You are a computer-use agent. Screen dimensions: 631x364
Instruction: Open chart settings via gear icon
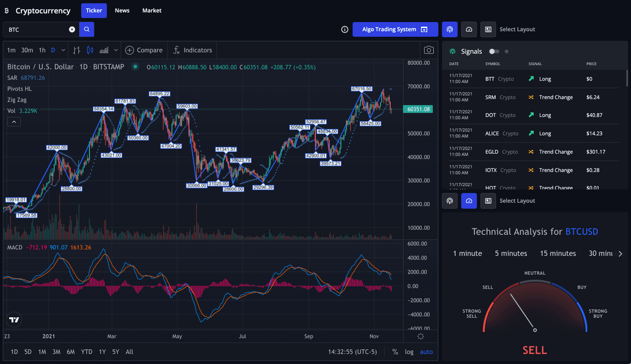pyautogui.click(x=420, y=337)
